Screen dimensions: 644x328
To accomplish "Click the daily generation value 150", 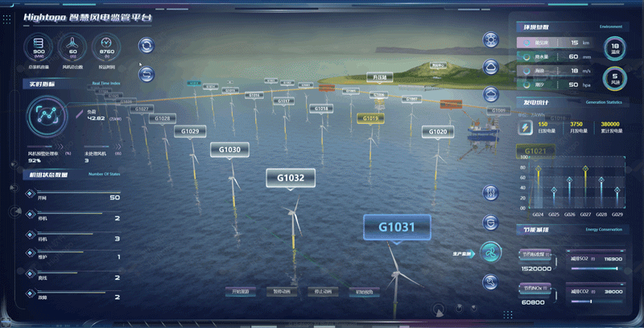I will [x=543, y=125].
